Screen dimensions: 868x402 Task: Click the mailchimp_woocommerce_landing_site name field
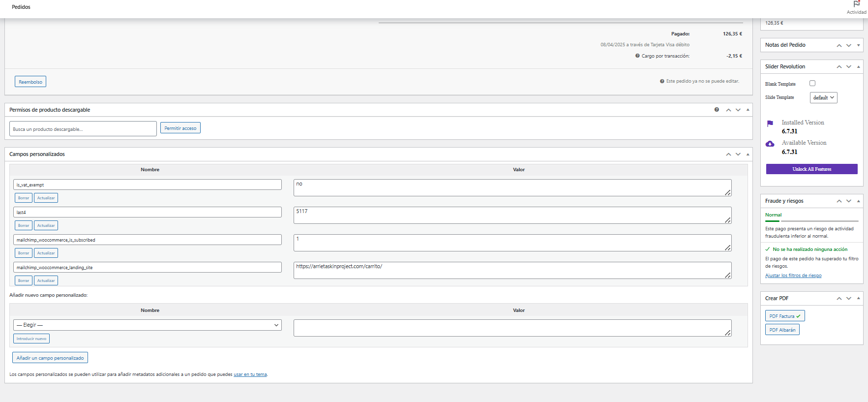(x=148, y=267)
